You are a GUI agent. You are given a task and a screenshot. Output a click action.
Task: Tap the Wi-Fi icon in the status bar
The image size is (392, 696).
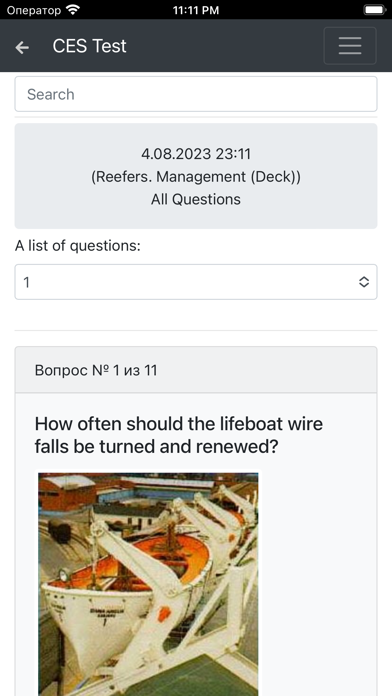tap(72, 9)
